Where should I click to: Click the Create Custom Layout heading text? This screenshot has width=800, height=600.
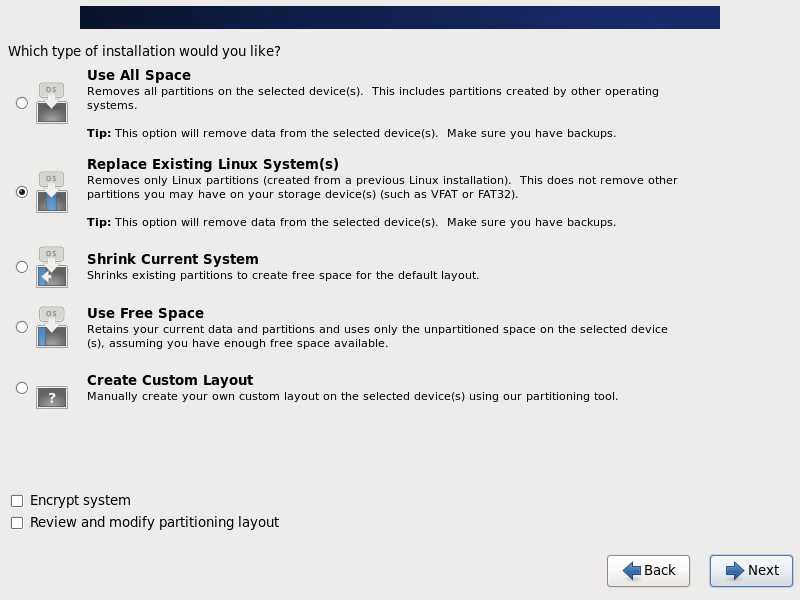170,380
